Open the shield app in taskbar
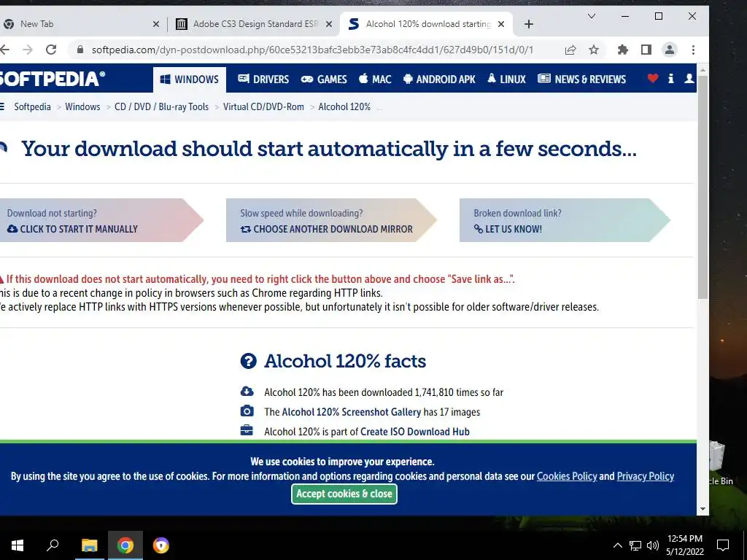747x560 pixels. (161, 545)
